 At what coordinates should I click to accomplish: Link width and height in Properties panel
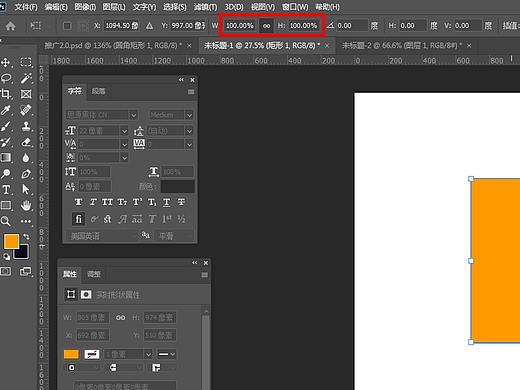click(121, 318)
